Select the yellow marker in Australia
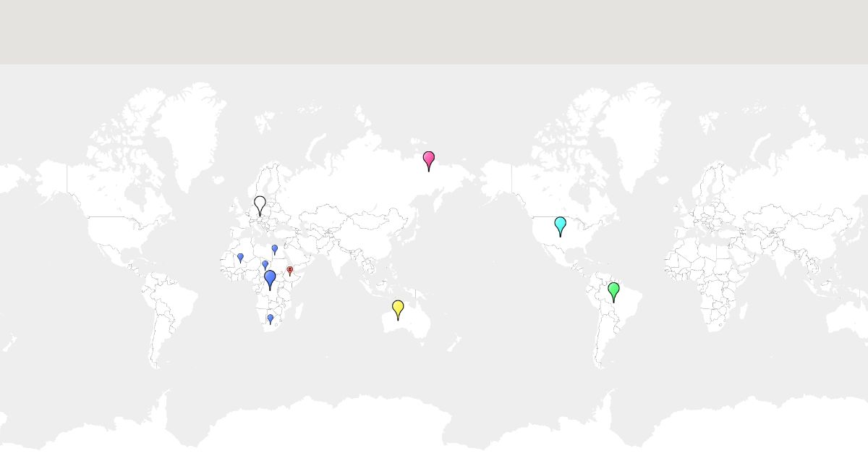The height and width of the screenshot is (456, 868). tap(398, 310)
